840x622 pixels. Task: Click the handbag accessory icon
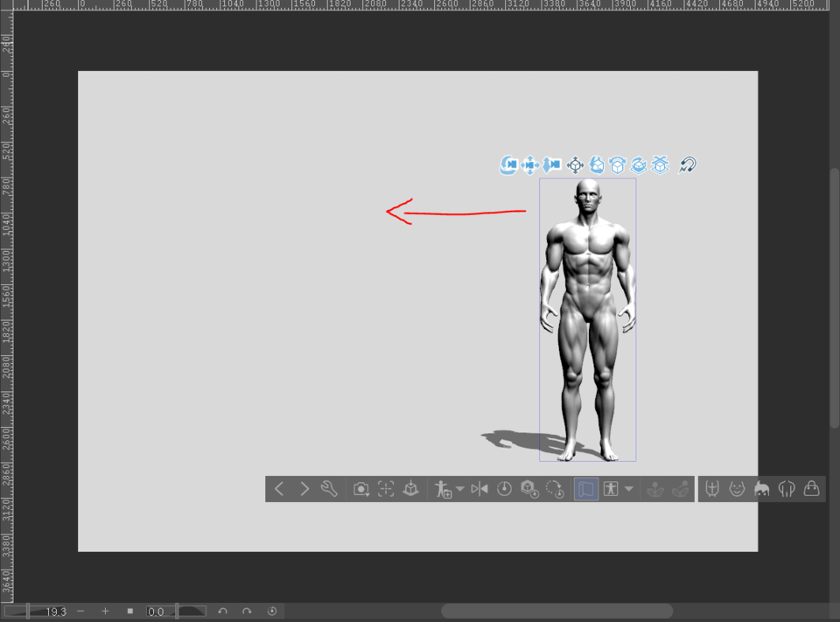pyautogui.click(x=812, y=489)
